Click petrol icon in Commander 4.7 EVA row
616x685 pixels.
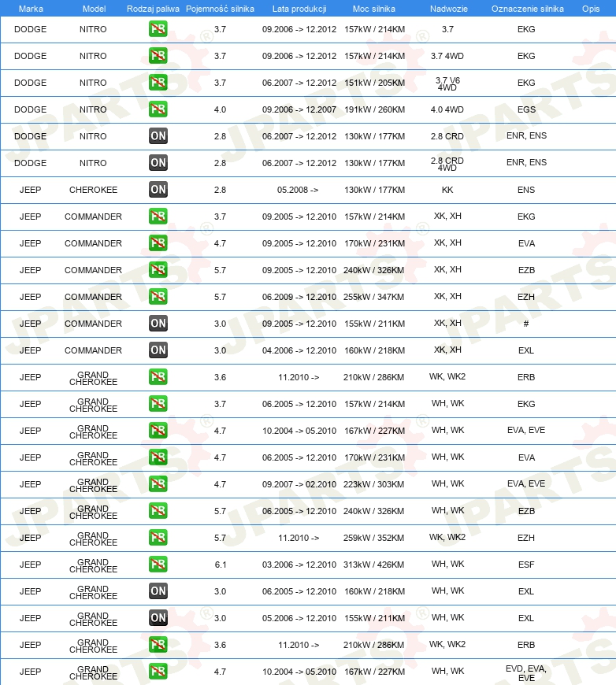pos(158,243)
